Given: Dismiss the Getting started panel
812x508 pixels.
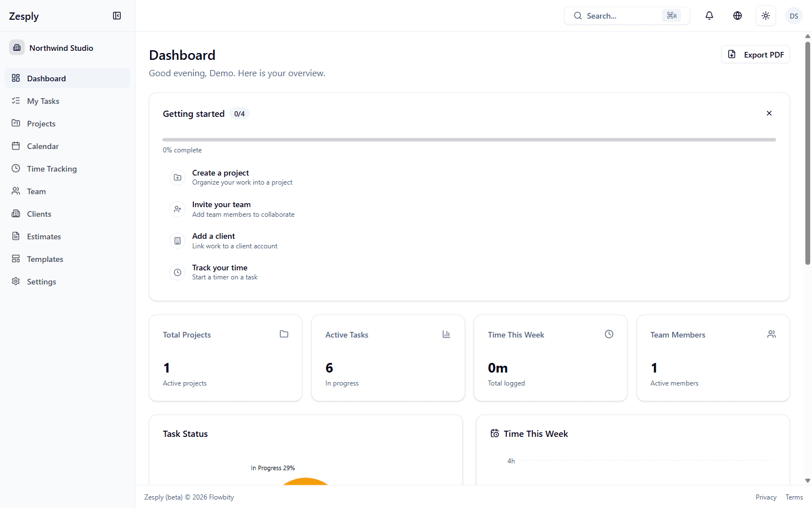Looking at the screenshot, I should pos(769,113).
